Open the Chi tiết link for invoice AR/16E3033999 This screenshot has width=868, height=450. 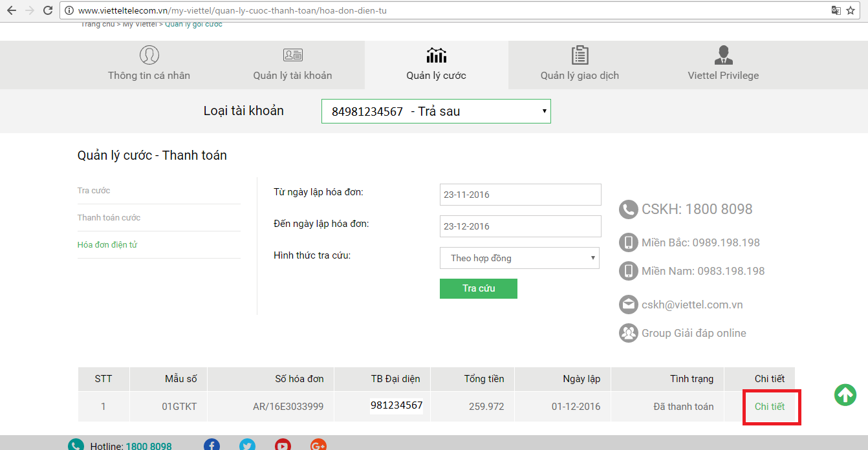click(x=770, y=407)
